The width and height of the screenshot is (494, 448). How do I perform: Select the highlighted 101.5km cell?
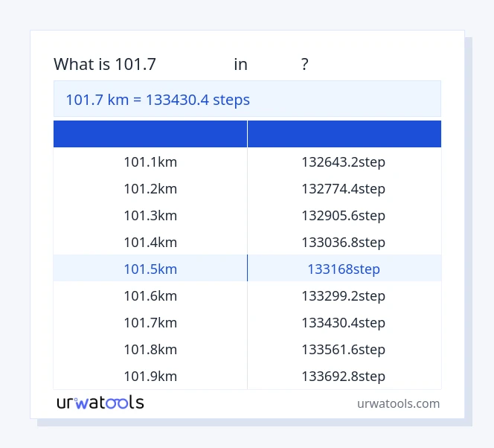150,269
